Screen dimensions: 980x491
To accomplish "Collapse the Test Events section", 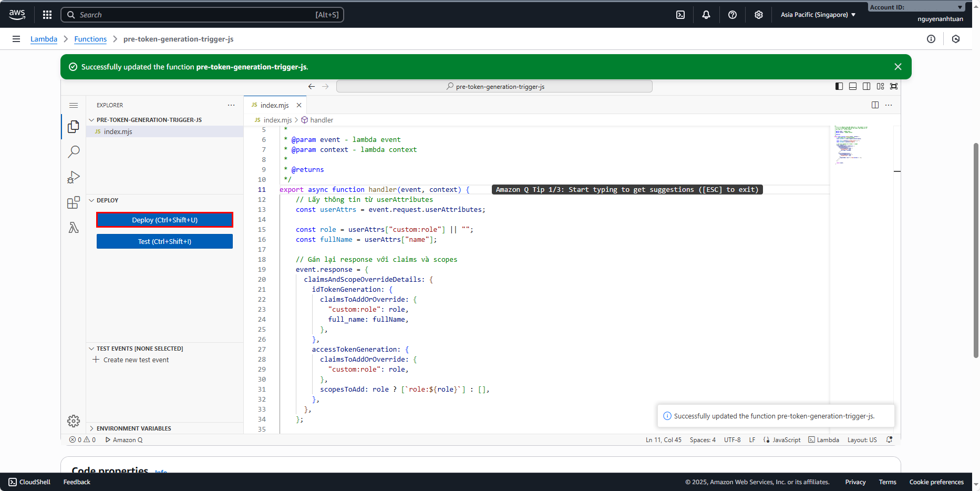I will coord(139,349).
